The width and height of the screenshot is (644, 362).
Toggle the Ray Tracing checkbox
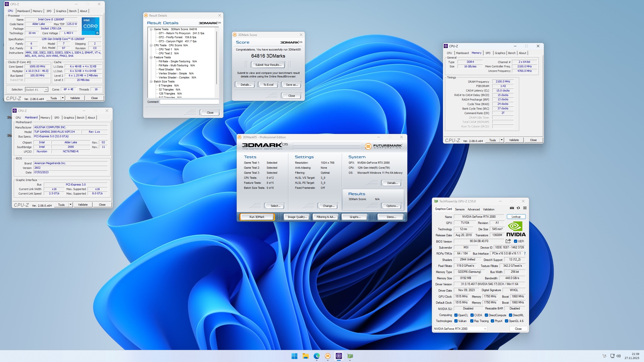point(472,321)
